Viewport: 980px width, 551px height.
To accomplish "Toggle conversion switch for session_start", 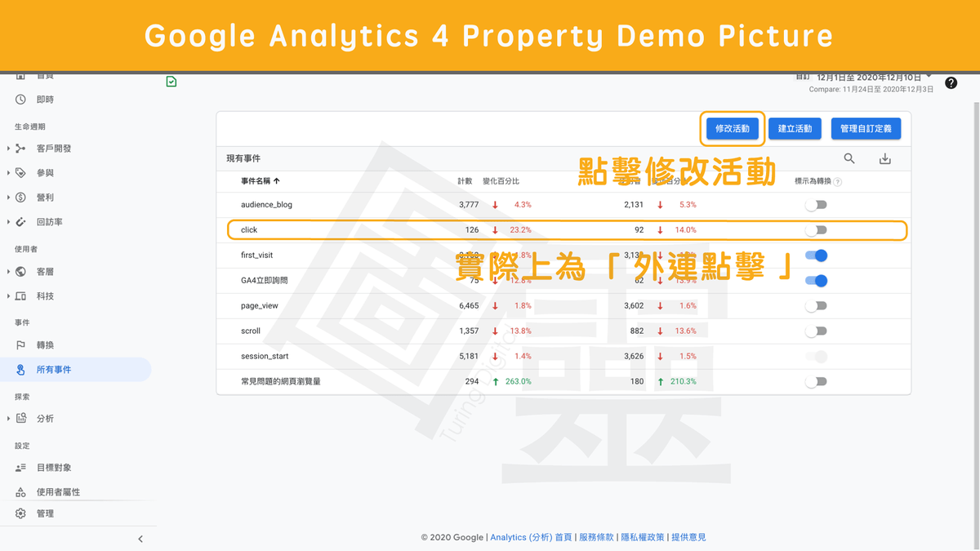I will tap(816, 357).
